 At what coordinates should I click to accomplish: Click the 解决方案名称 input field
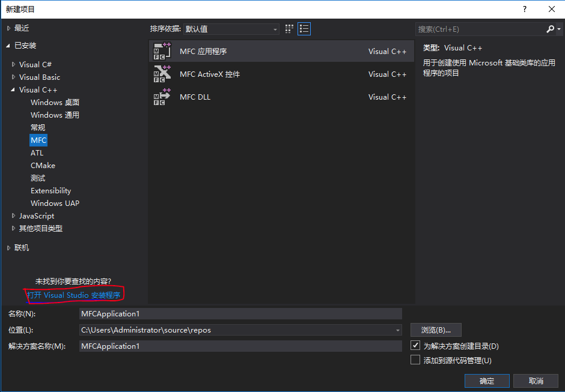pos(240,346)
